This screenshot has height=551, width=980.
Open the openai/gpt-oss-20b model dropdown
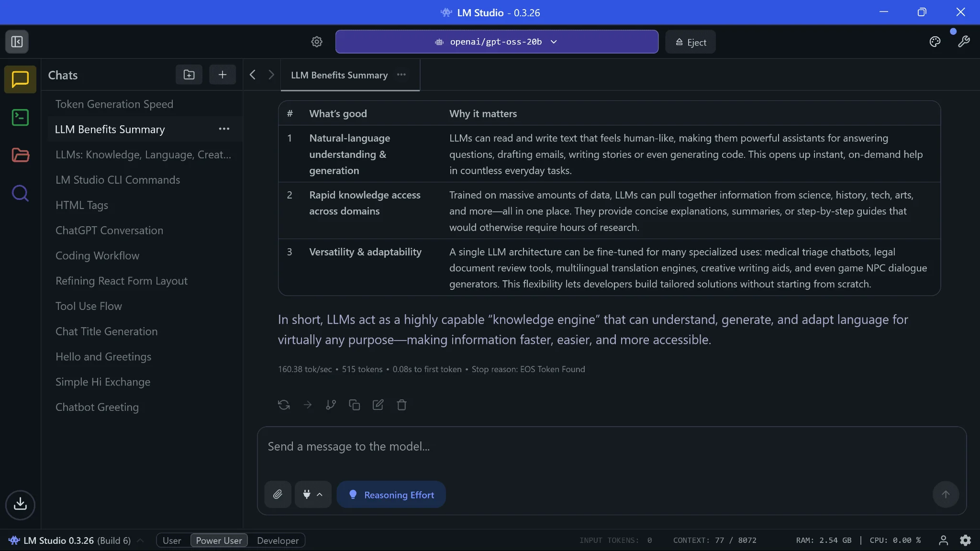click(x=496, y=42)
